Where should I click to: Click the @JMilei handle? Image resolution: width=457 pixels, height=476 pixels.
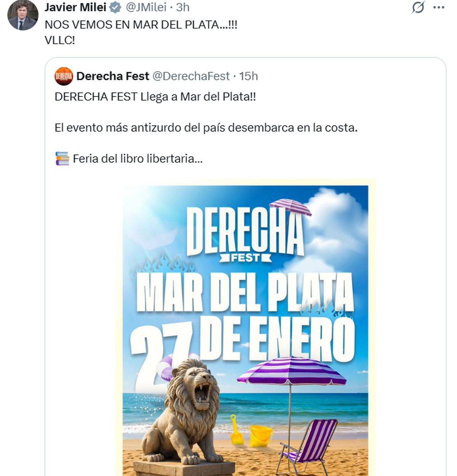(x=146, y=7)
